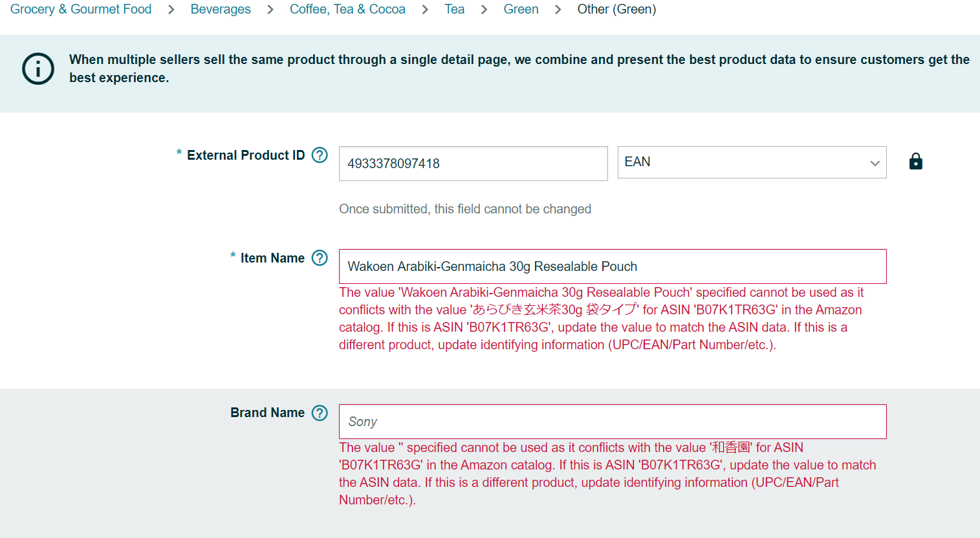Open the Item Name help tooltip
The width and height of the screenshot is (980, 538).
pos(320,258)
